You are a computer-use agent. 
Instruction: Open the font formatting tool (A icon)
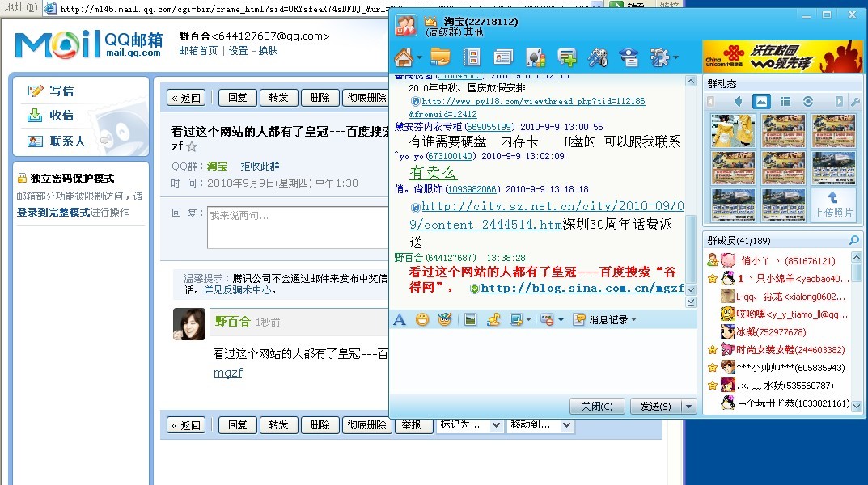click(x=399, y=320)
